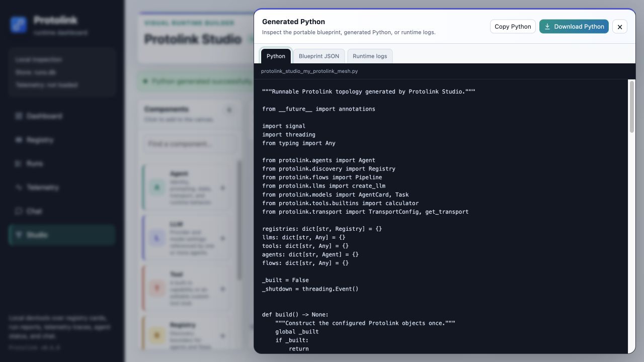The width and height of the screenshot is (644, 362).
Task: Click the code panel vertical scrollbar
Action: point(632,108)
